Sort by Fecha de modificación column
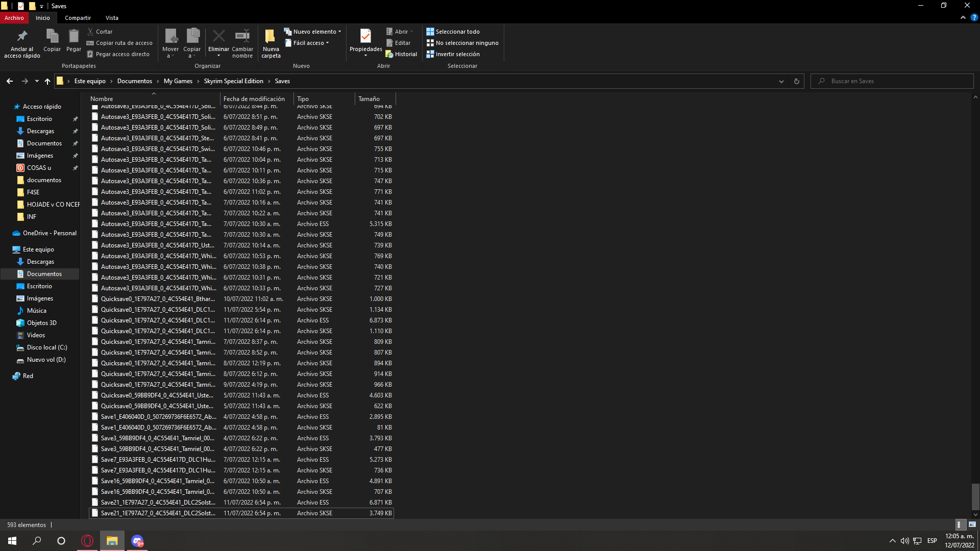Viewport: 980px width, 551px height. click(257, 99)
